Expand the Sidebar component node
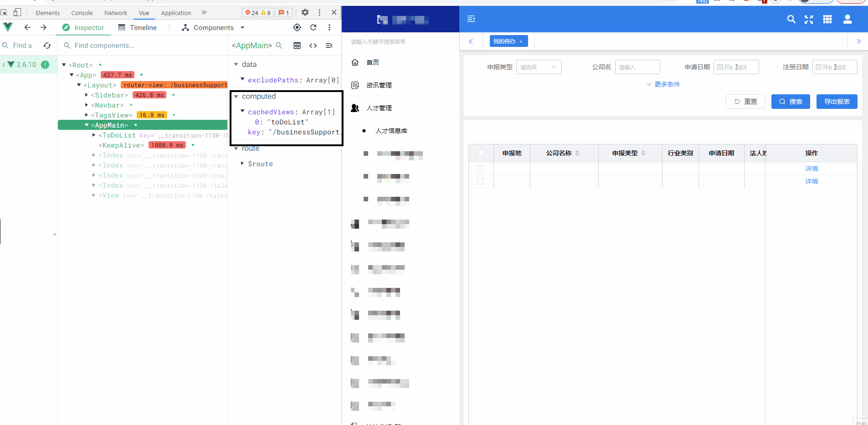The width and height of the screenshot is (868, 425). tap(87, 95)
